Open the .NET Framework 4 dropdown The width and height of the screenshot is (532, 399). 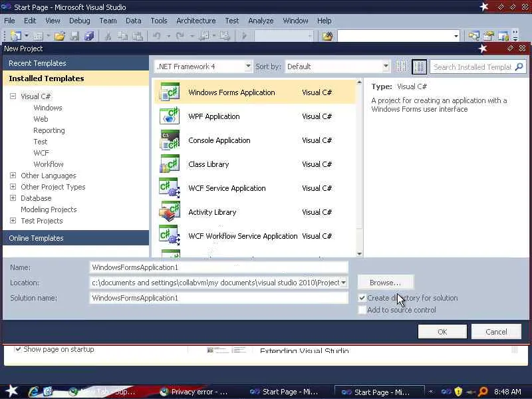click(248, 66)
